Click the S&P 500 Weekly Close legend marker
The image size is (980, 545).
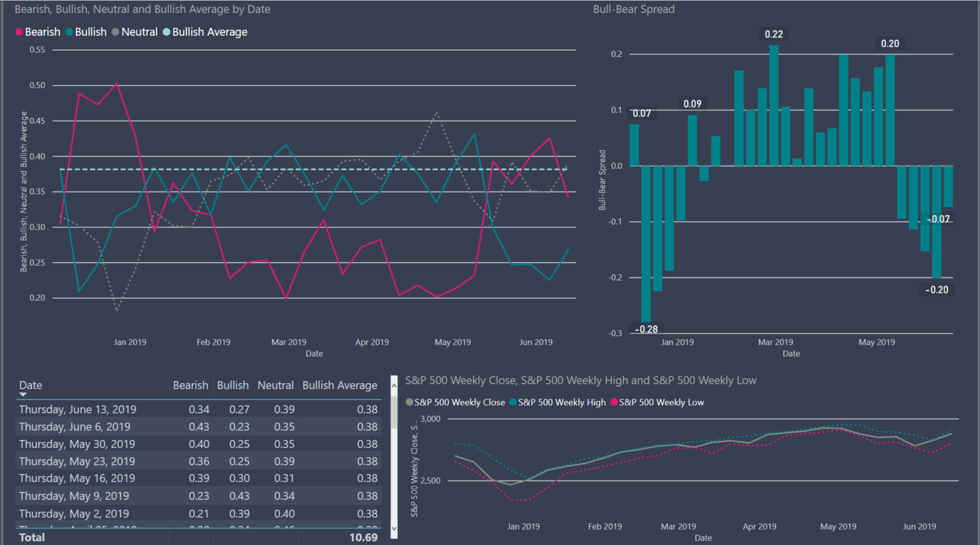point(409,402)
